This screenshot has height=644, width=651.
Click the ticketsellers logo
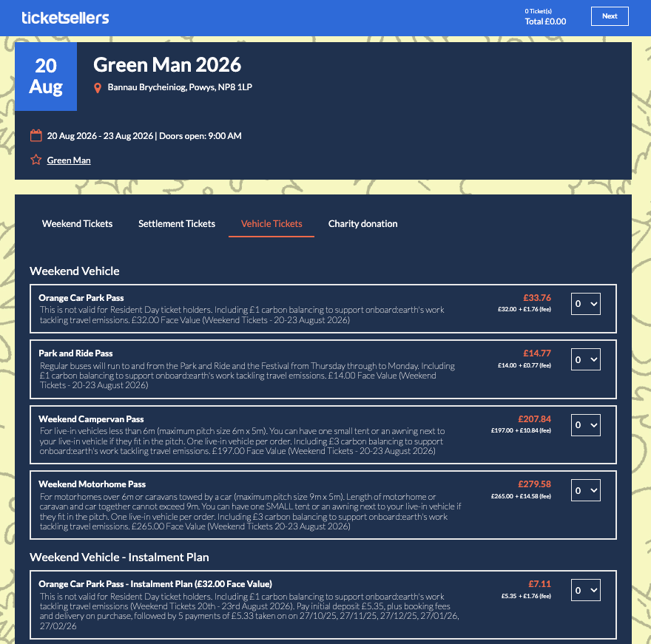(65, 17)
